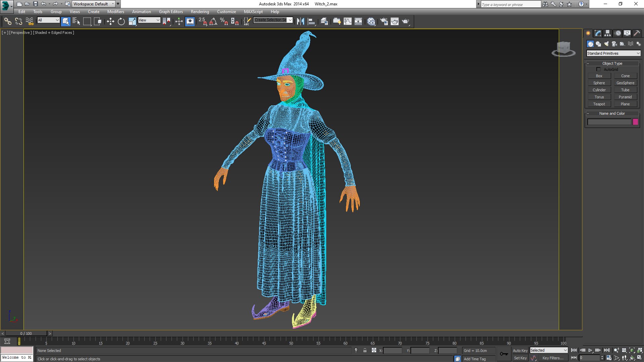Open the Layer Manager
644x362 pixels.
(324, 21)
